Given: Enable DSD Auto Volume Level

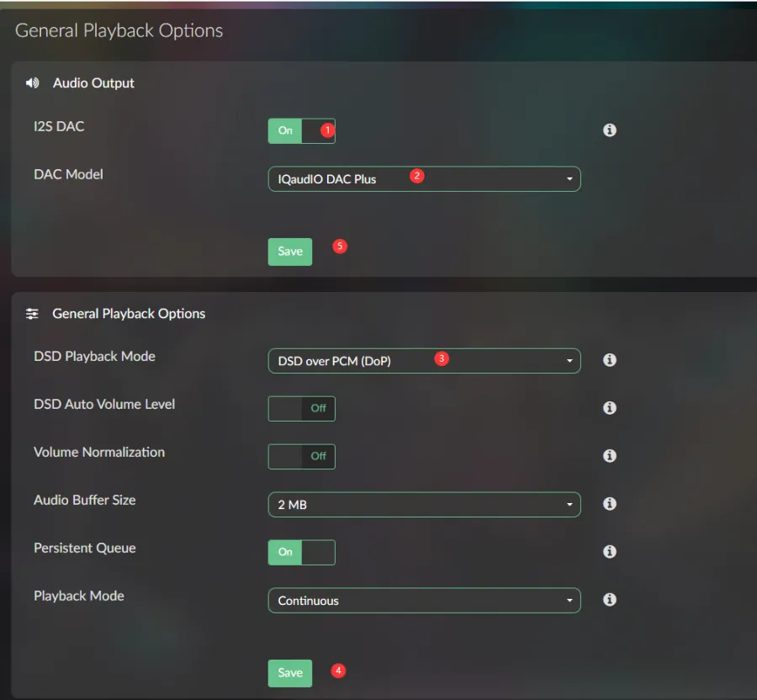Looking at the screenshot, I should coord(301,408).
